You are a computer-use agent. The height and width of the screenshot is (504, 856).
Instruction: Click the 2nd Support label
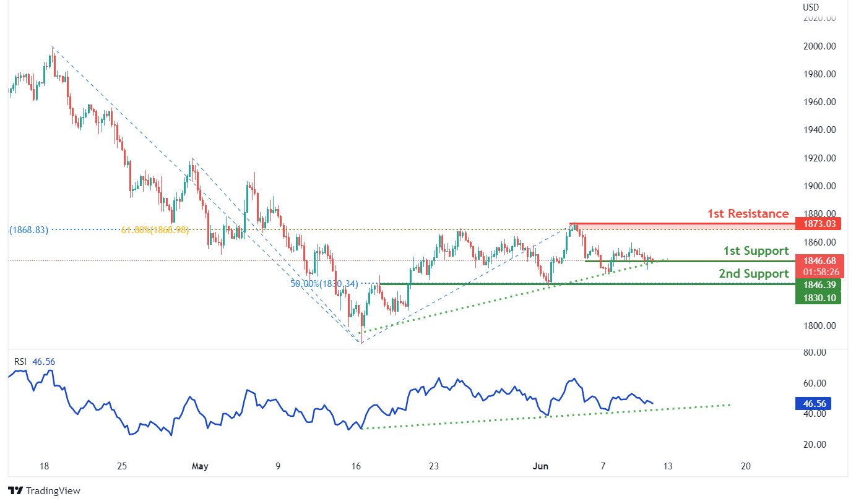pyautogui.click(x=754, y=273)
